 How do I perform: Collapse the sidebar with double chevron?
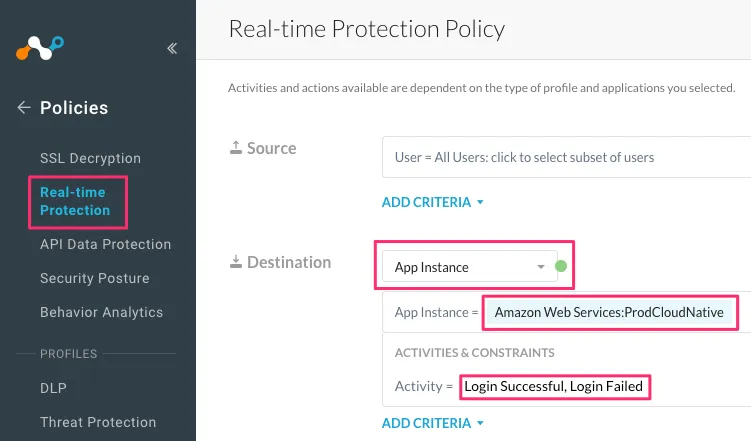click(172, 48)
